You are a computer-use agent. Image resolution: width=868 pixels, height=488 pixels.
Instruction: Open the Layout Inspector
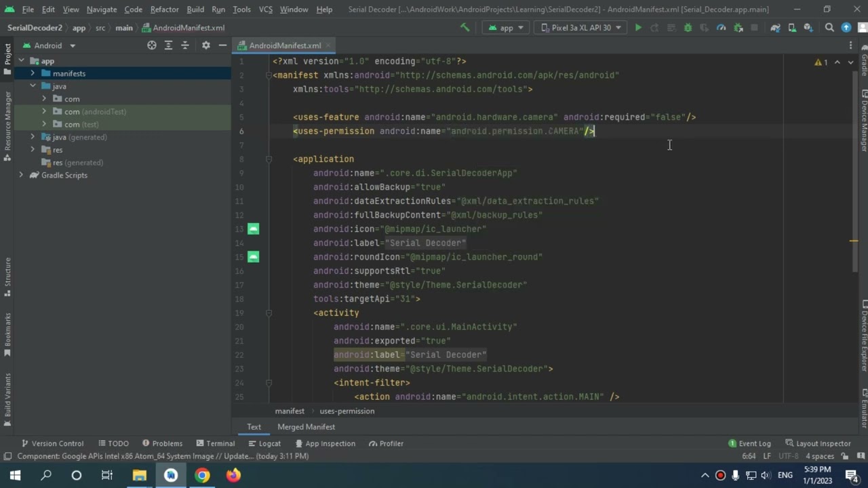tap(818, 444)
